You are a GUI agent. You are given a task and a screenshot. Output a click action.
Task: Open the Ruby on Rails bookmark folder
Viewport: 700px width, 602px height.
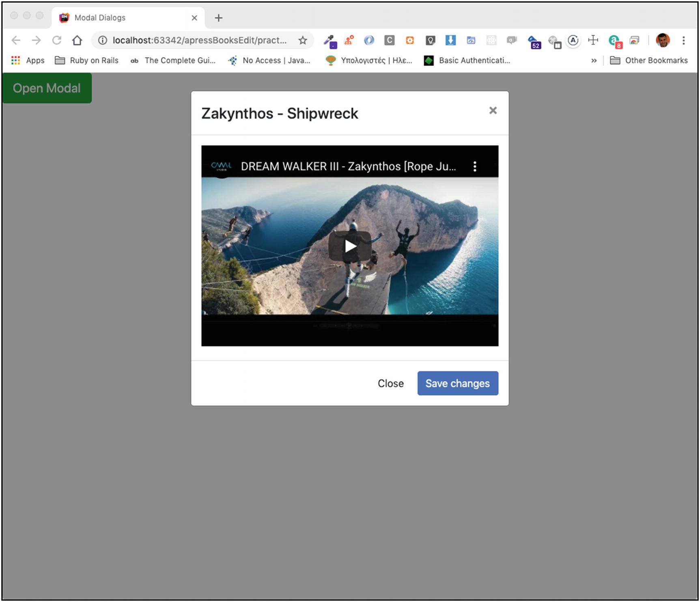coord(87,60)
